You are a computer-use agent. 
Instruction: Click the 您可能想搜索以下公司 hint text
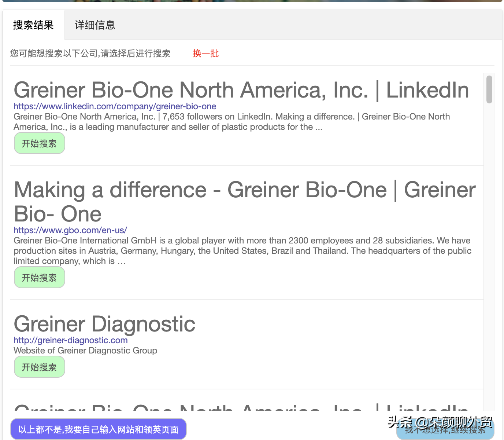[x=90, y=54]
